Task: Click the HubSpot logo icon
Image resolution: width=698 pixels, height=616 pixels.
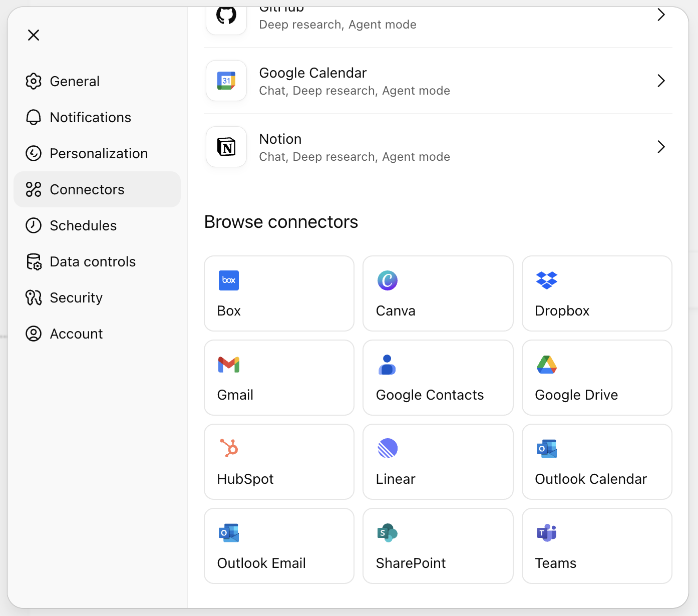Action: (229, 448)
